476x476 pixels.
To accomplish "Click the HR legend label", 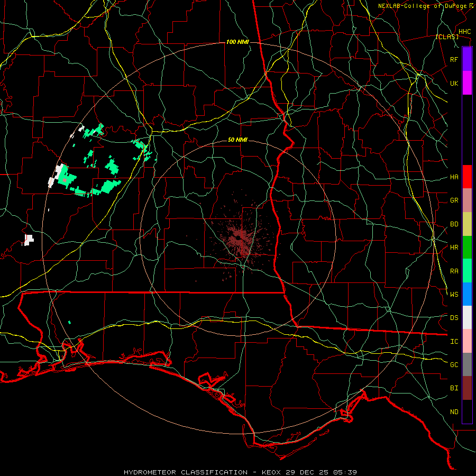I will click(x=454, y=248).
